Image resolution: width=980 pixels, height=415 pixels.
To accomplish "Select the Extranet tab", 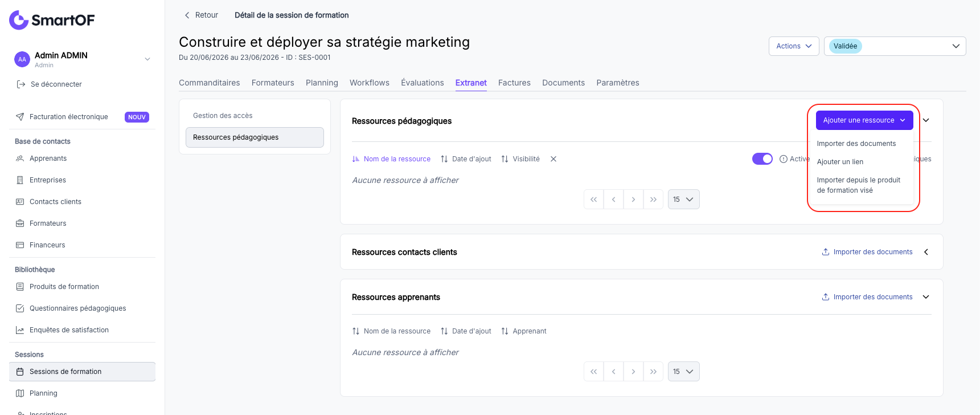I will pos(471,83).
